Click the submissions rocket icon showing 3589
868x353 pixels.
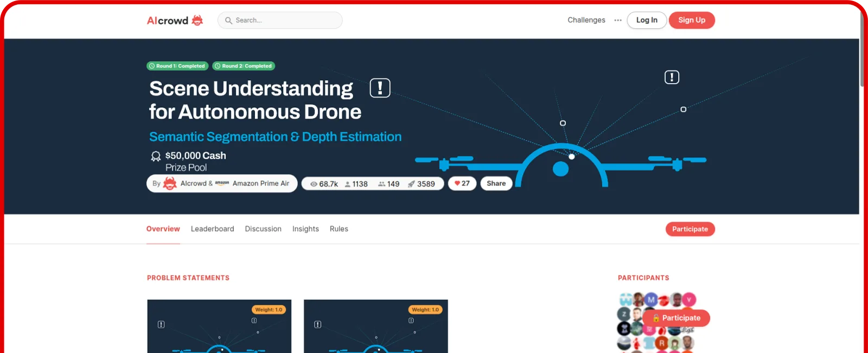pyautogui.click(x=411, y=184)
